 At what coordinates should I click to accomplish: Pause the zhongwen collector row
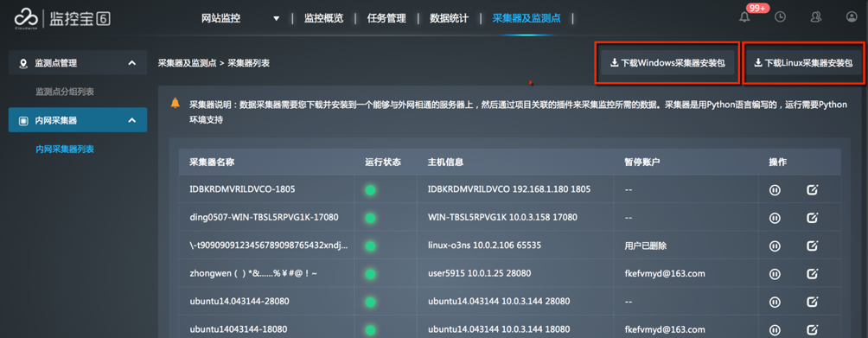(x=775, y=274)
